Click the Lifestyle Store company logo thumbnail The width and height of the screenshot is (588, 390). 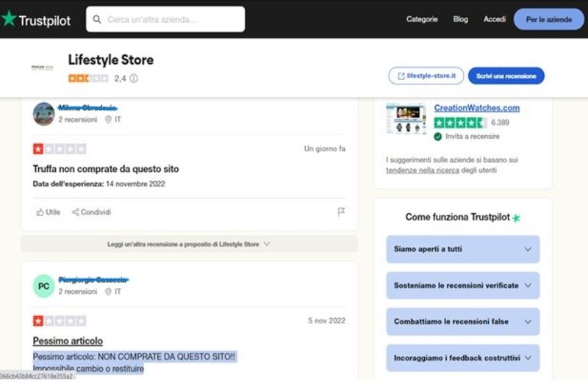click(43, 68)
